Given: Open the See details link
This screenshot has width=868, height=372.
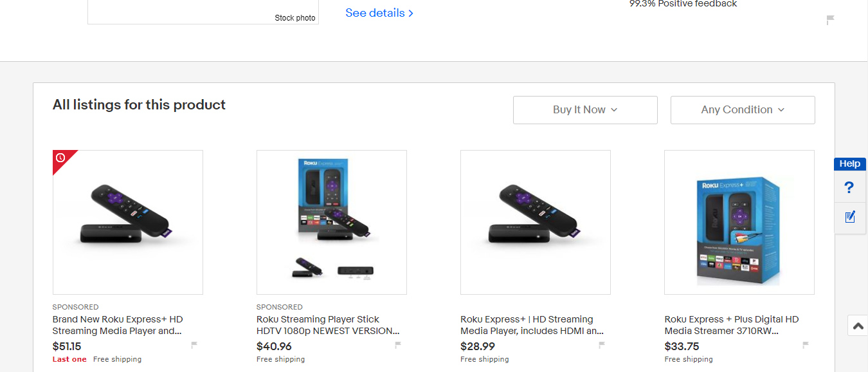Looking at the screenshot, I should pos(375,13).
